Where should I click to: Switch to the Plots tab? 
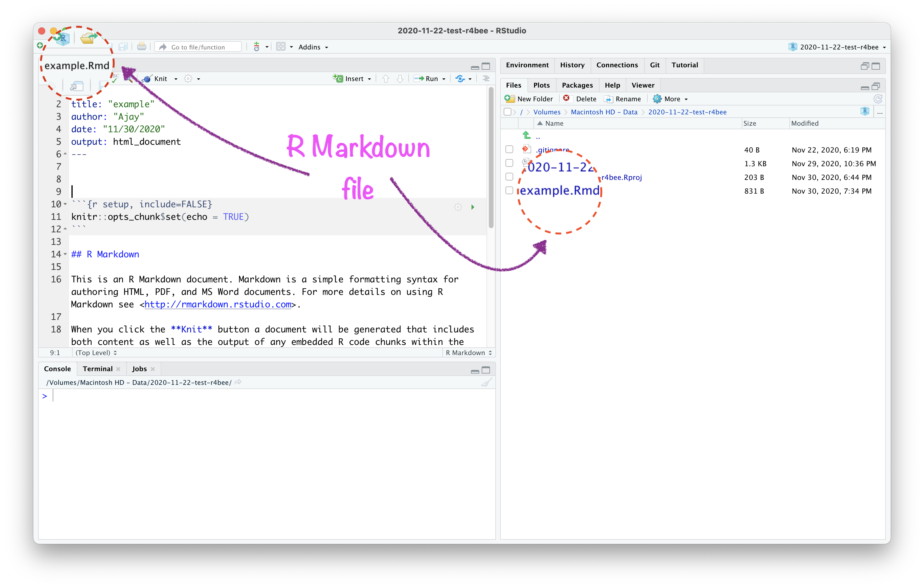click(x=541, y=85)
